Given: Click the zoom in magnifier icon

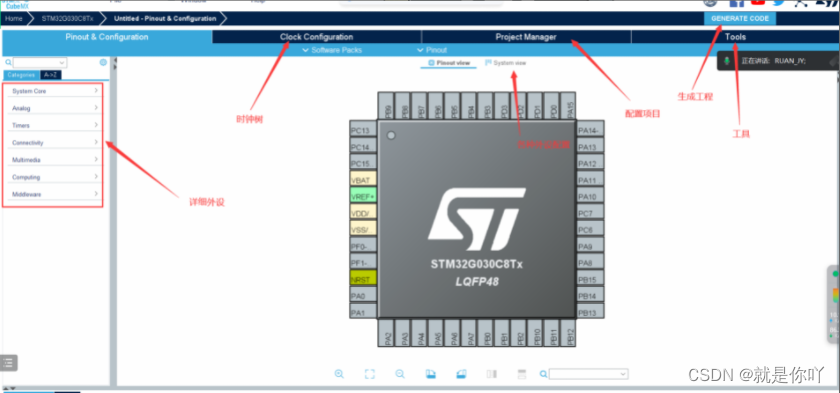Looking at the screenshot, I should pyautogui.click(x=339, y=374).
